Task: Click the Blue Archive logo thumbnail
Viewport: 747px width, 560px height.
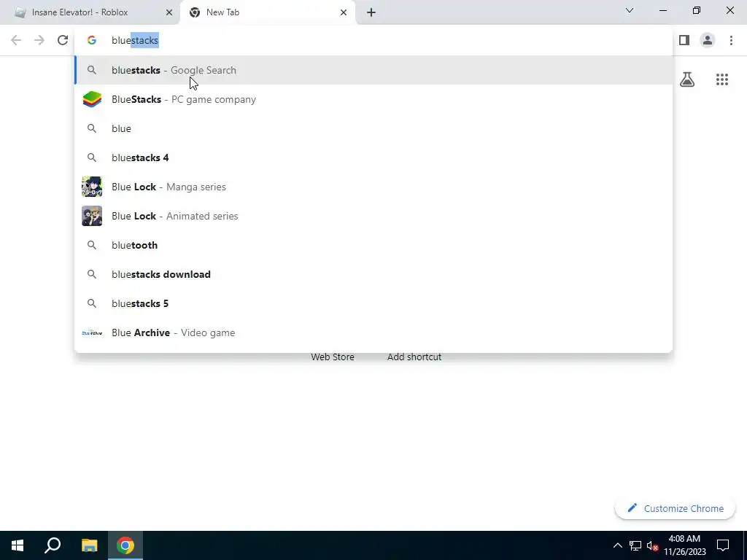Action: [92, 332]
